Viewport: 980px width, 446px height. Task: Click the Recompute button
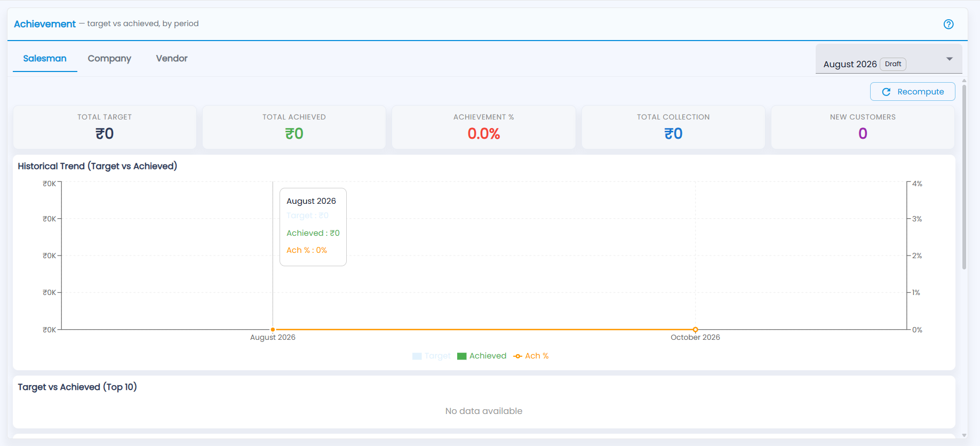pos(913,92)
